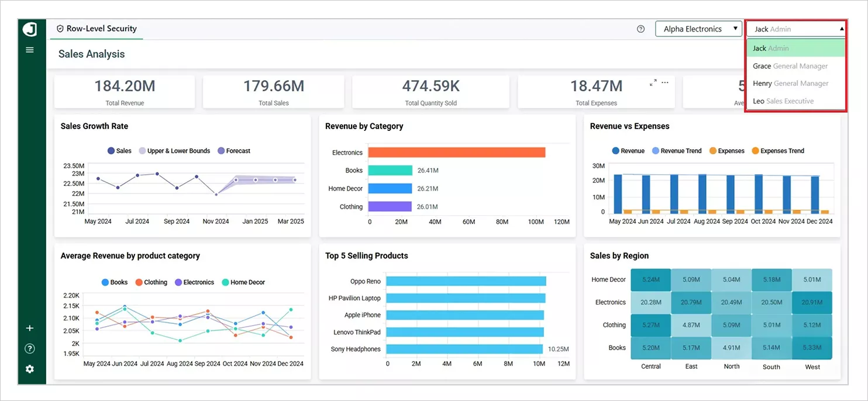Viewport: 868px width, 401px height.
Task: Open the hamburger menu in sidebar
Action: [x=30, y=50]
